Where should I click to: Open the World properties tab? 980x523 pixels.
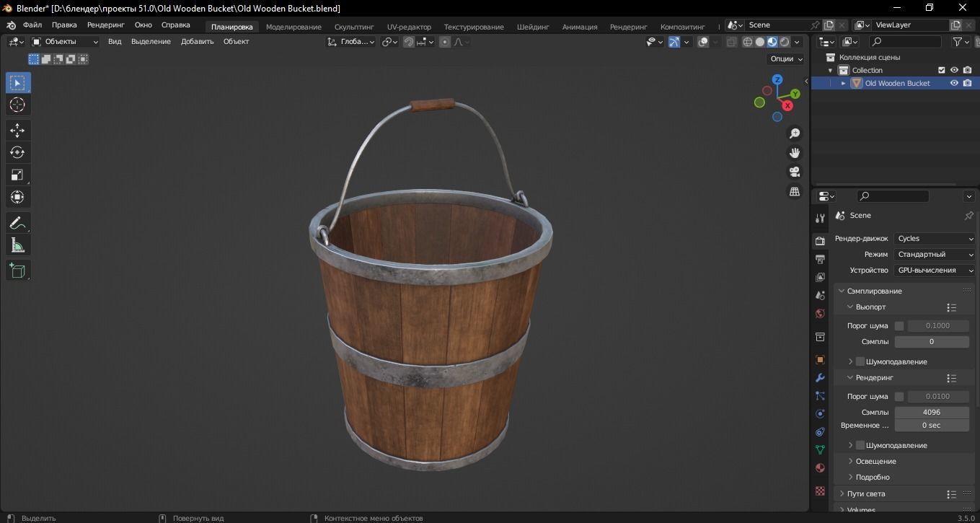click(820, 313)
